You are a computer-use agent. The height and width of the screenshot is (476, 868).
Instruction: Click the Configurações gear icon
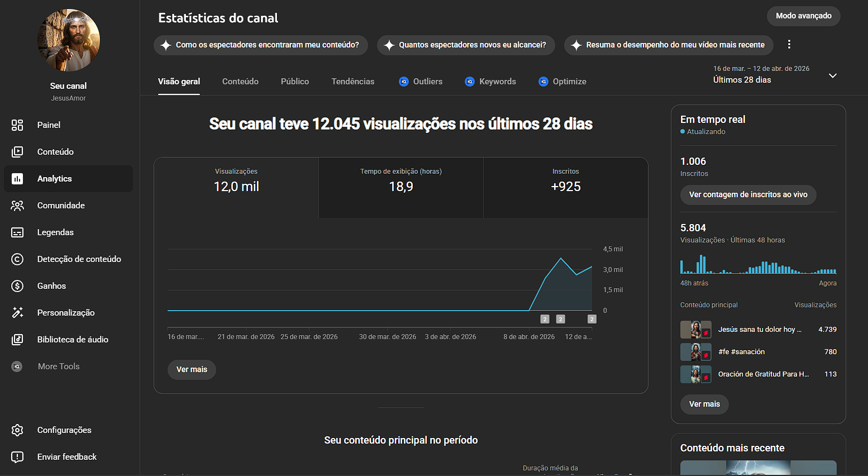tap(17, 430)
